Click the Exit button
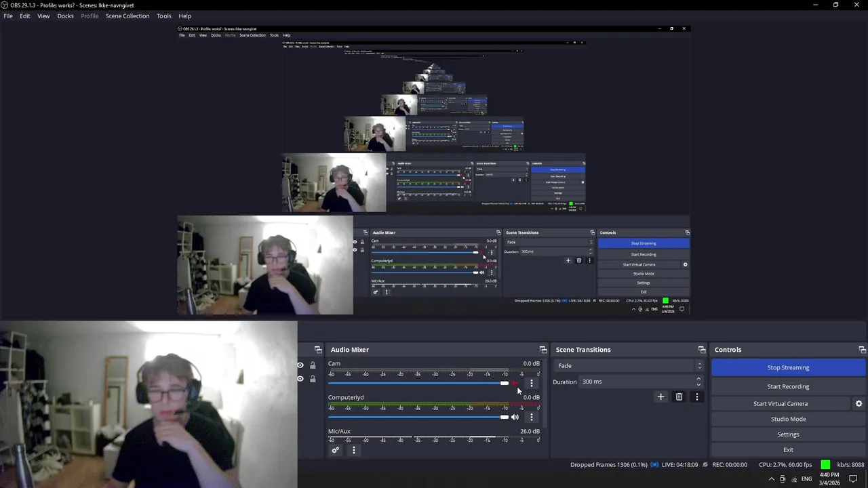868x488 pixels. [x=788, y=450]
